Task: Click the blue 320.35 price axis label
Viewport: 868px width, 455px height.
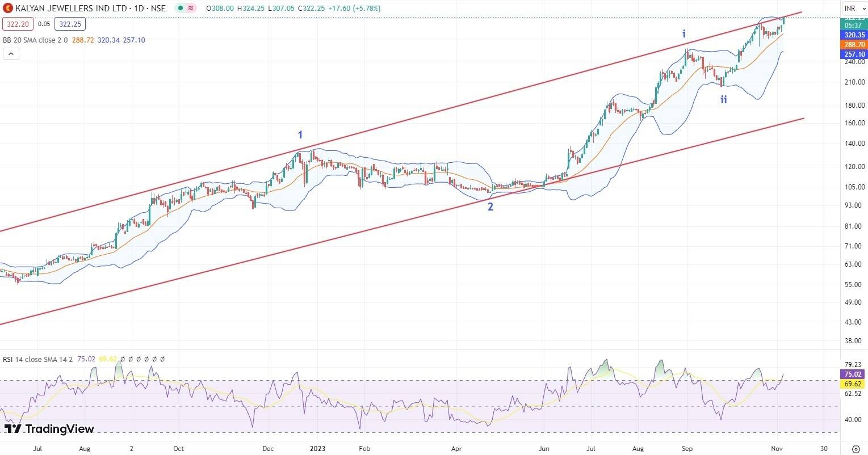Action: [853, 35]
